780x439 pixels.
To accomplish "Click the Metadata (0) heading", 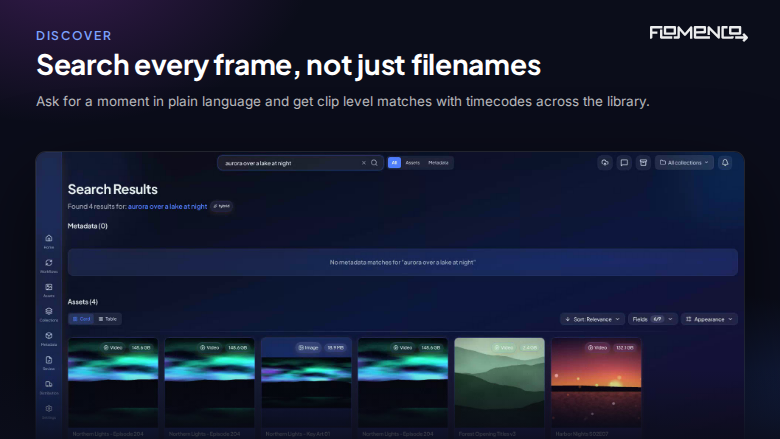I will tap(88, 226).
